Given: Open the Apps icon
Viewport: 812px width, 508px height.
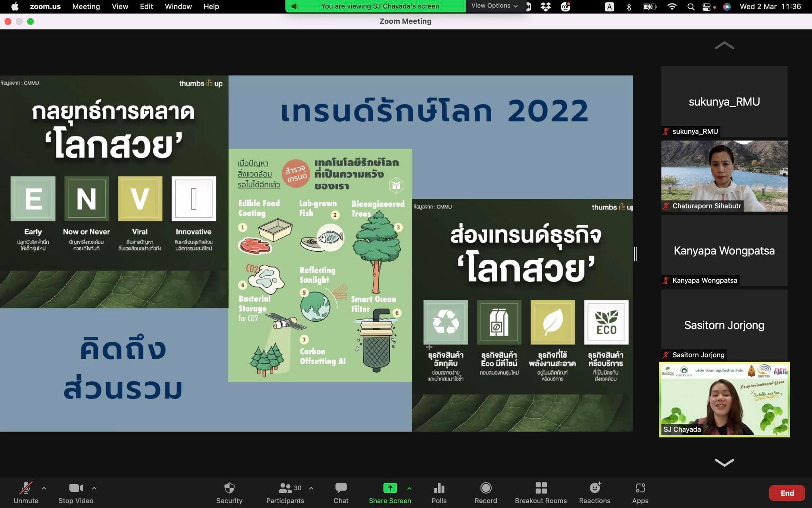Looking at the screenshot, I should pyautogui.click(x=640, y=488).
